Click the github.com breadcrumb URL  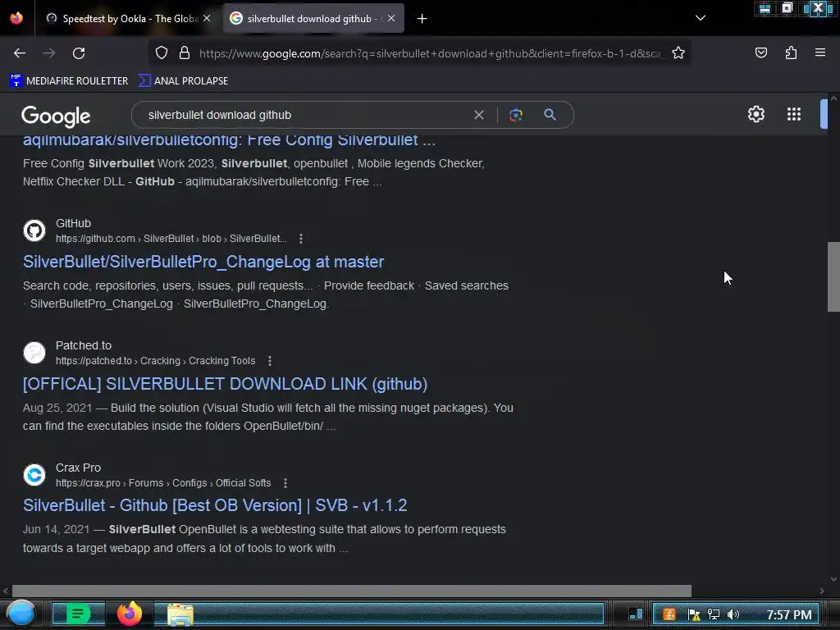pos(171,239)
